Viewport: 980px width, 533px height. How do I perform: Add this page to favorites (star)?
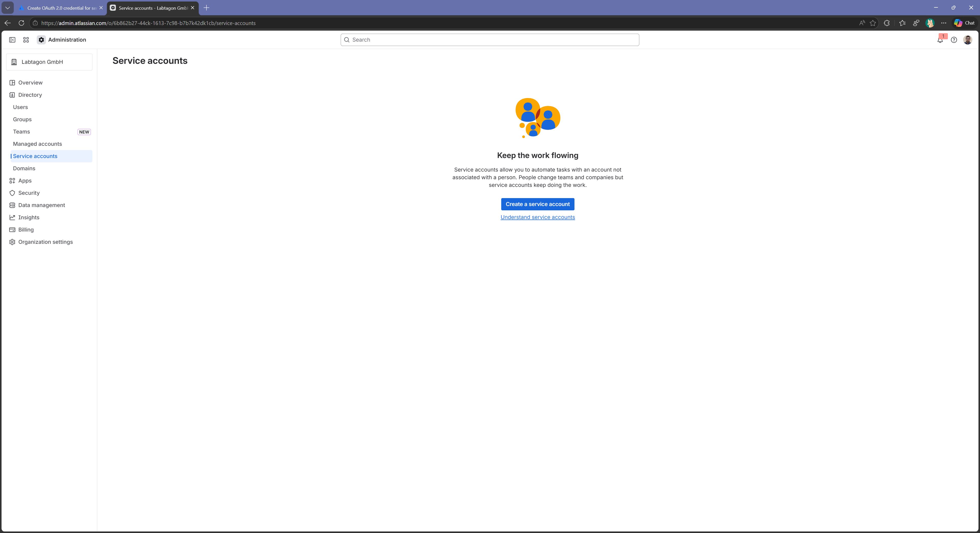point(873,23)
